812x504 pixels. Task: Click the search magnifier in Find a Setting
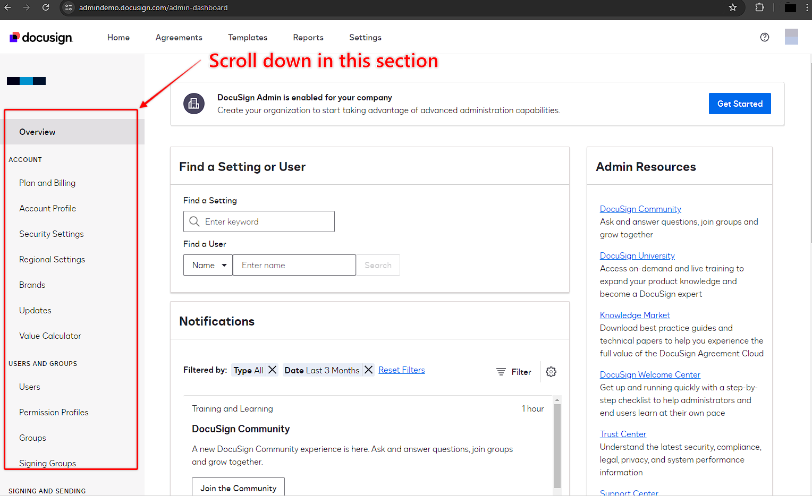click(x=194, y=221)
